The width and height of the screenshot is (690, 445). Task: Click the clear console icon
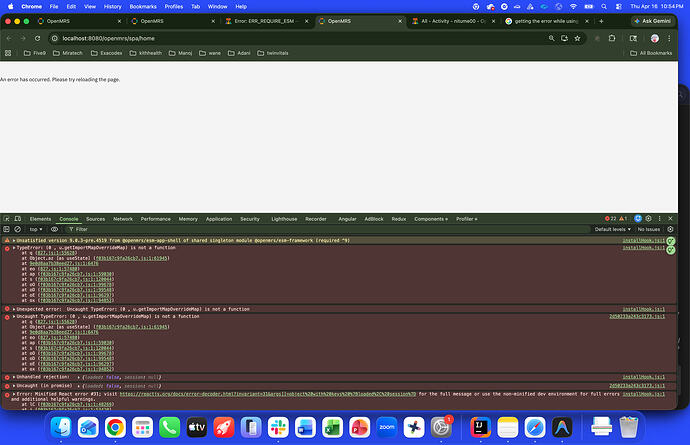[18, 229]
